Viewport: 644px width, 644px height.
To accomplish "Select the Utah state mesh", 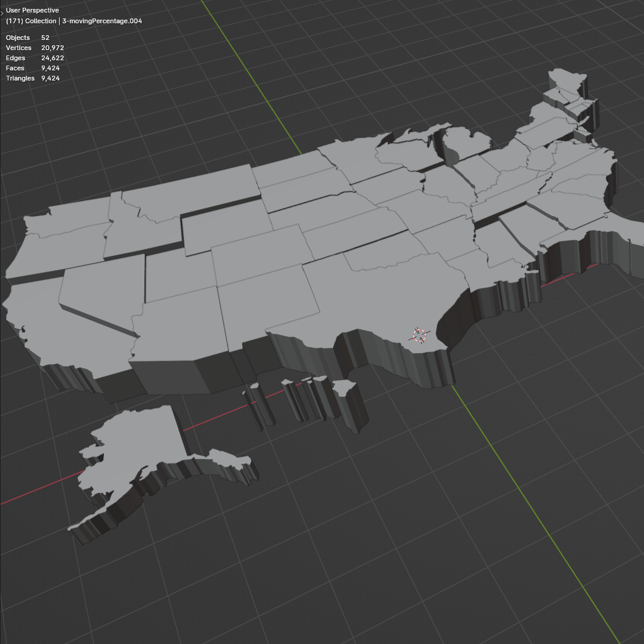I will click(x=179, y=273).
